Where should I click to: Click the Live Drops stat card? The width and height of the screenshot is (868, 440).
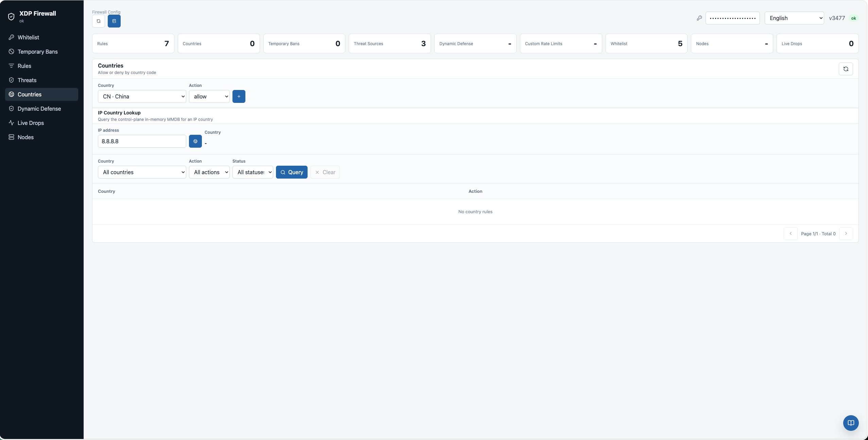(x=818, y=43)
